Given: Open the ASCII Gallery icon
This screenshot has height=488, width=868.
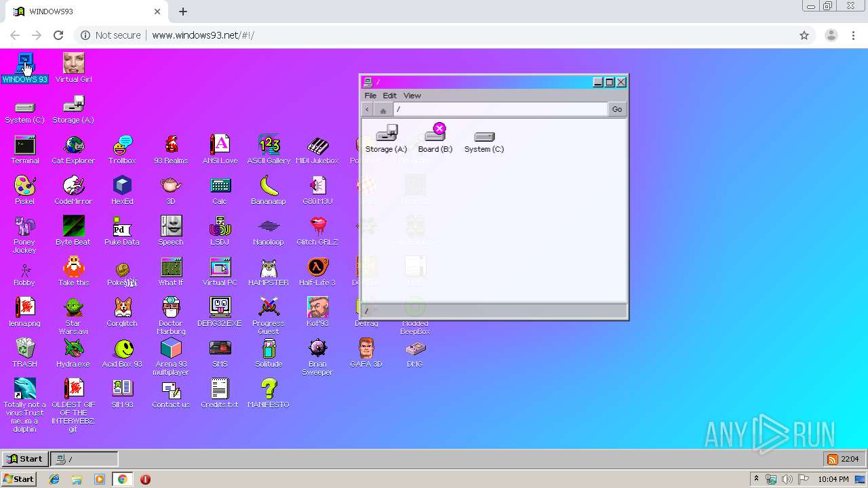Looking at the screenshot, I should [x=269, y=150].
